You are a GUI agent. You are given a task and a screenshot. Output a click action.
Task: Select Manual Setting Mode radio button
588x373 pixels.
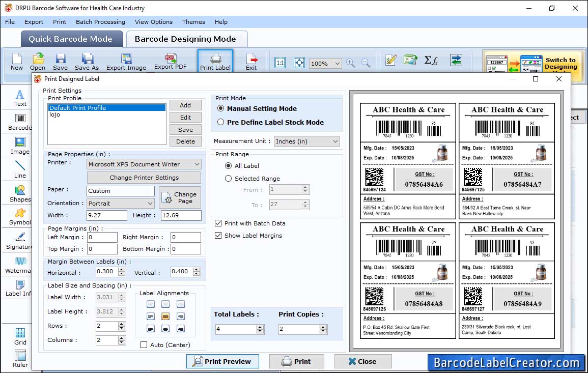tap(220, 108)
